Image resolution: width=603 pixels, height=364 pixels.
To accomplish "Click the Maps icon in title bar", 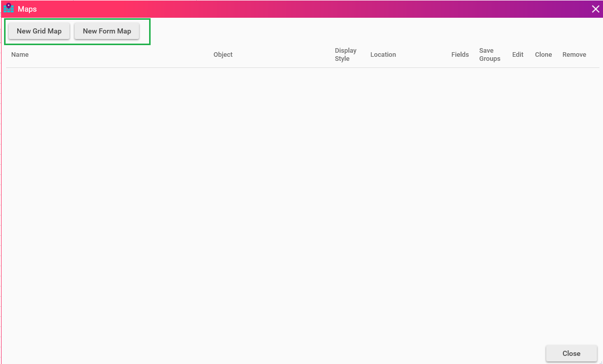I will tap(9, 9).
